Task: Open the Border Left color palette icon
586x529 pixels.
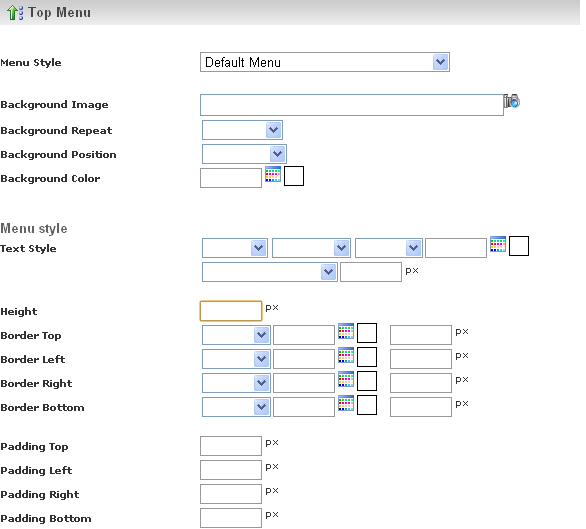Action: point(346,355)
